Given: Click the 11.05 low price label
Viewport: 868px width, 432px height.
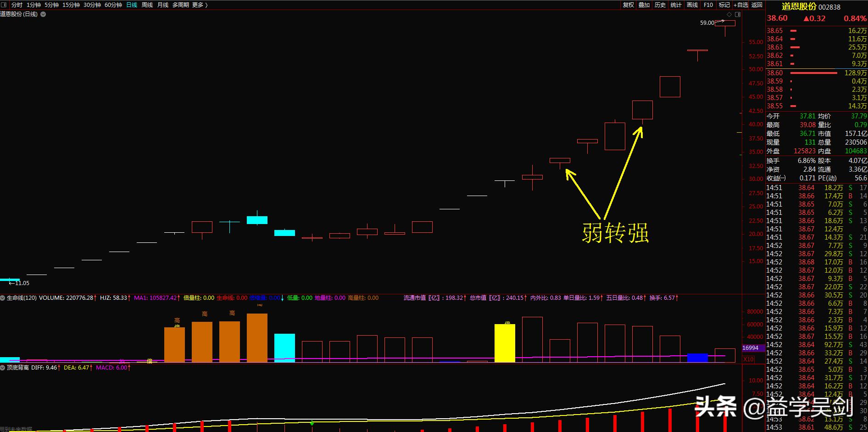Looking at the screenshot, I should tap(22, 283).
